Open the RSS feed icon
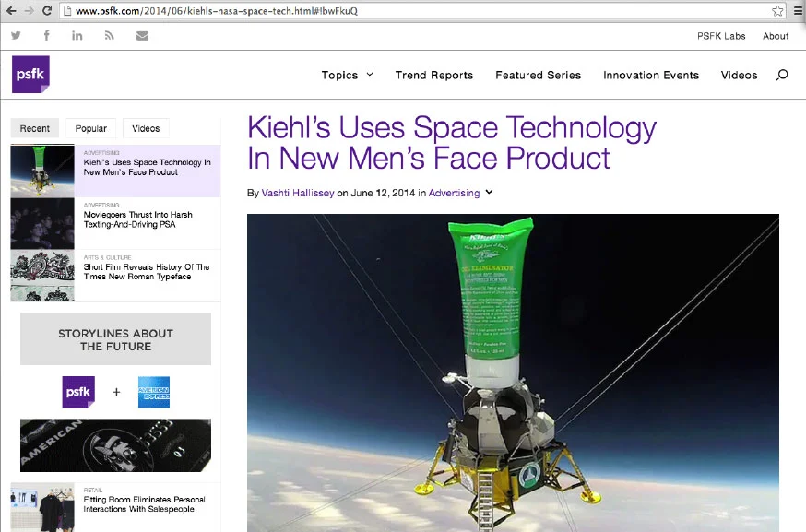 tap(109, 35)
